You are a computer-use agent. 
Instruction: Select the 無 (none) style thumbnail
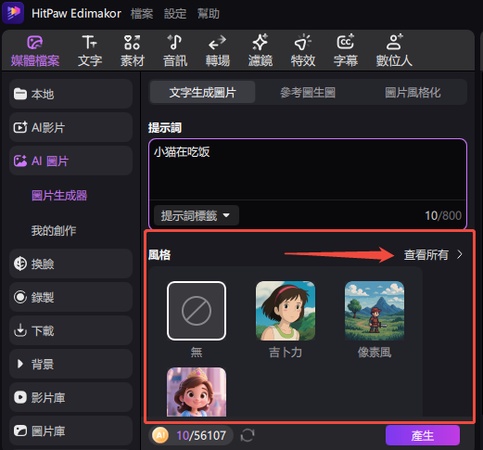(x=196, y=311)
